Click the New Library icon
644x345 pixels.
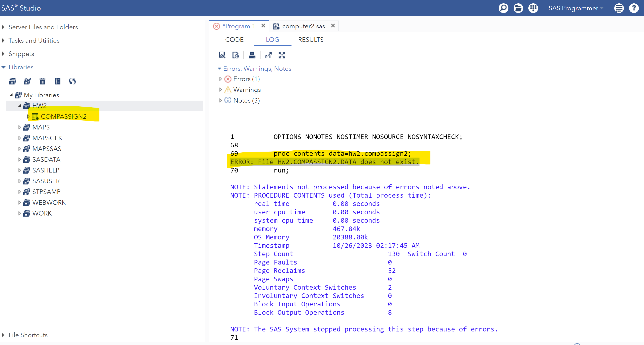[x=12, y=81]
